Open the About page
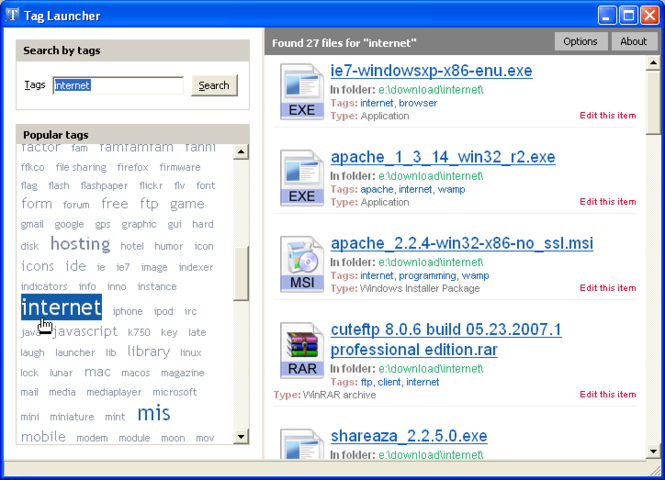The height and width of the screenshot is (480, 665). [634, 42]
